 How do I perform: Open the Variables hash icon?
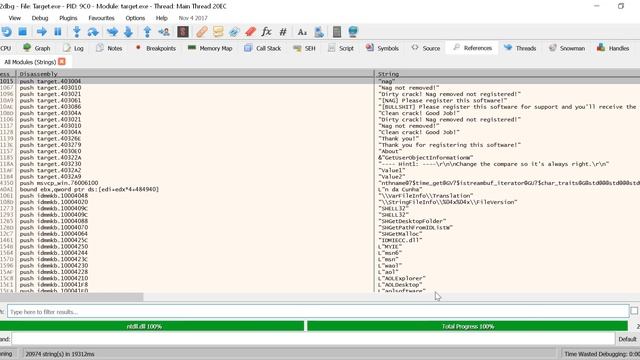[x=283, y=31]
